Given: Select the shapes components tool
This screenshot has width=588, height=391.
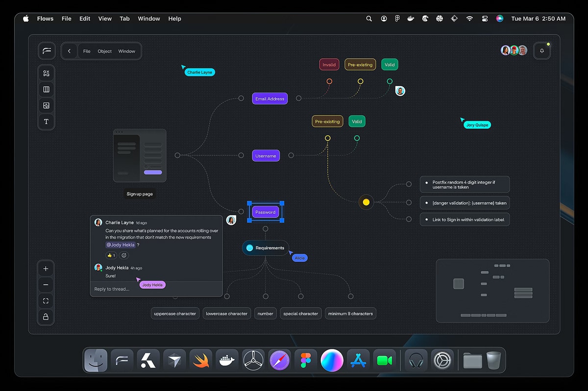Looking at the screenshot, I should click(x=46, y=73).
